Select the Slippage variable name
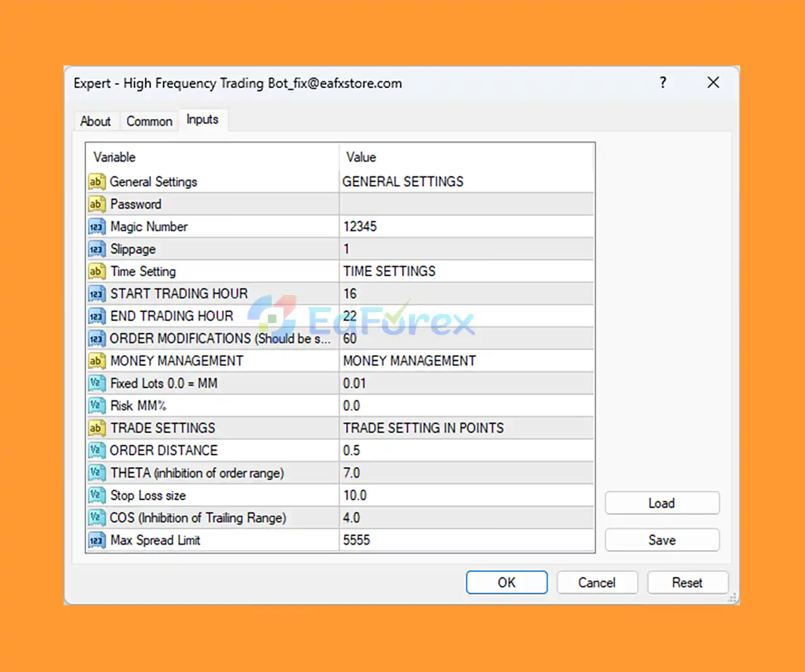Viewport: 805px width, 672px height. pos(133,249)
